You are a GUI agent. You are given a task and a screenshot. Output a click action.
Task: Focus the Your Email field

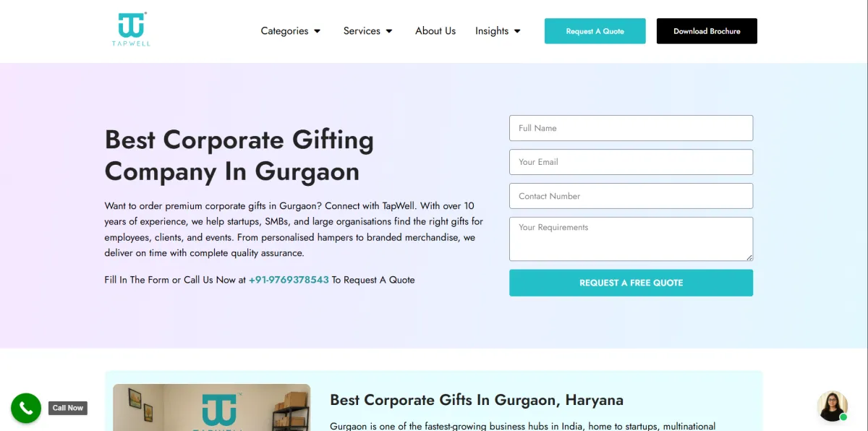[631, 162]
